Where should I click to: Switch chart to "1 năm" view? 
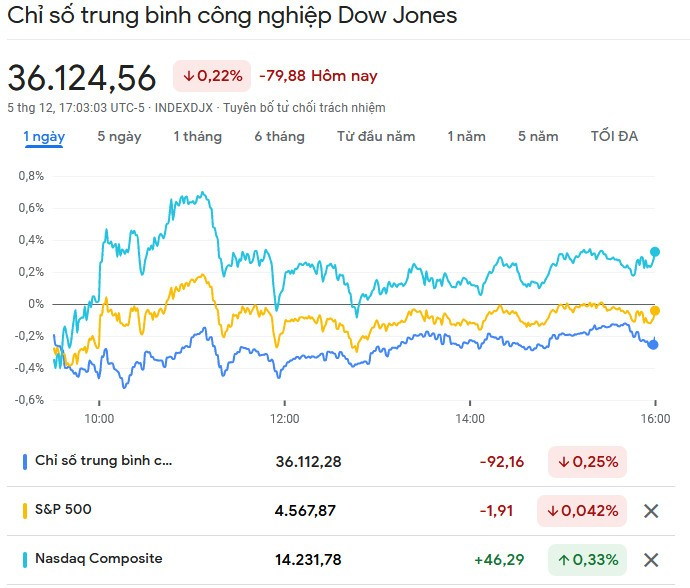(466, 137)
